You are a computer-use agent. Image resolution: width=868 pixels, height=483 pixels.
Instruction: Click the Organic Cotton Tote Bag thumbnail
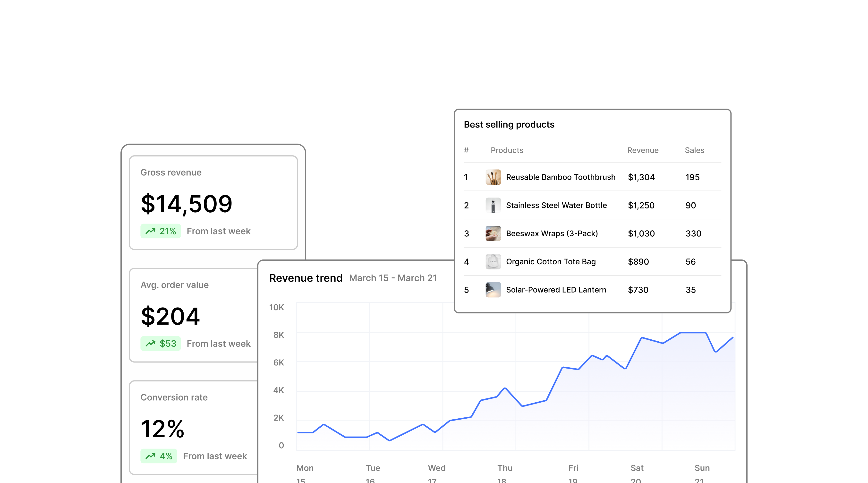point(493,262)
